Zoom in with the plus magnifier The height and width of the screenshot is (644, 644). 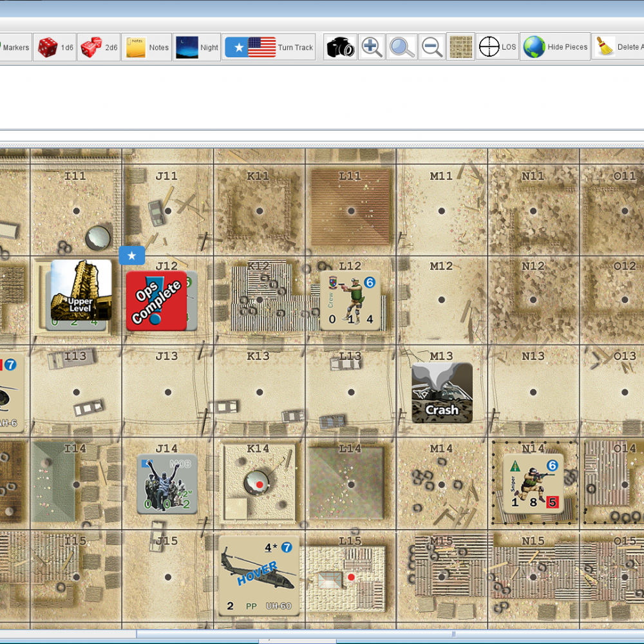tap(372, 48)
